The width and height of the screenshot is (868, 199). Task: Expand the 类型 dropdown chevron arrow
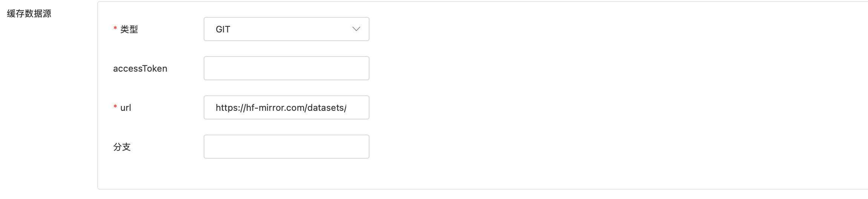[x=356, y=29]
